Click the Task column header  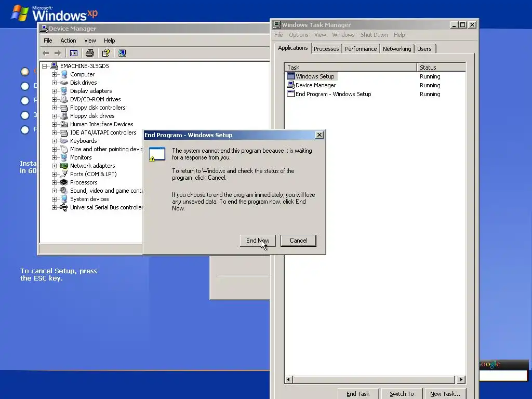[x=351, y=67]
